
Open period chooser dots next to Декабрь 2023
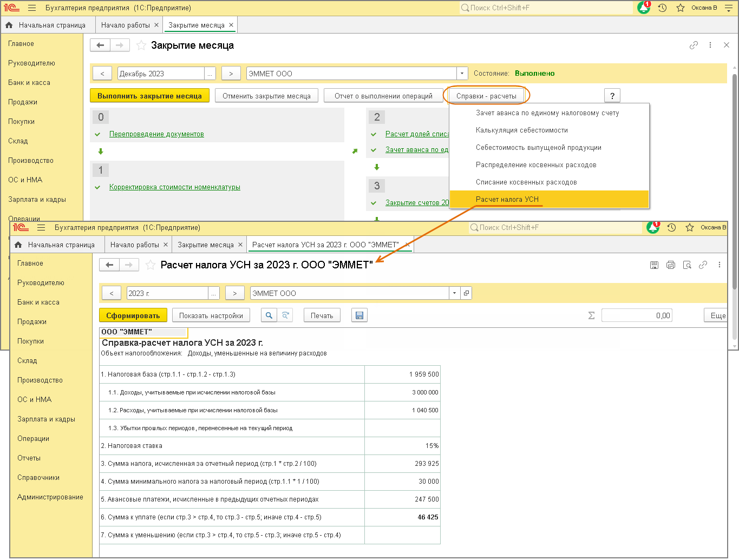click(x=210, y=74)
